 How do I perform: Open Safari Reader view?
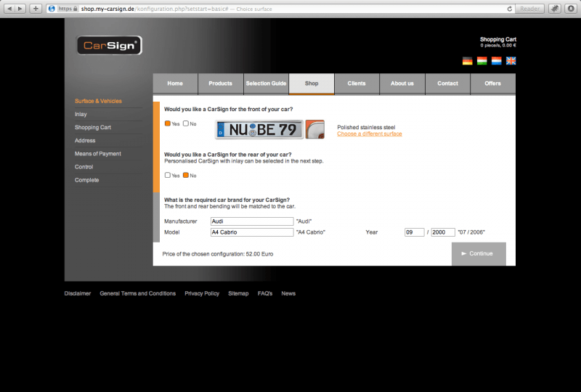click(x=529, y=9)
